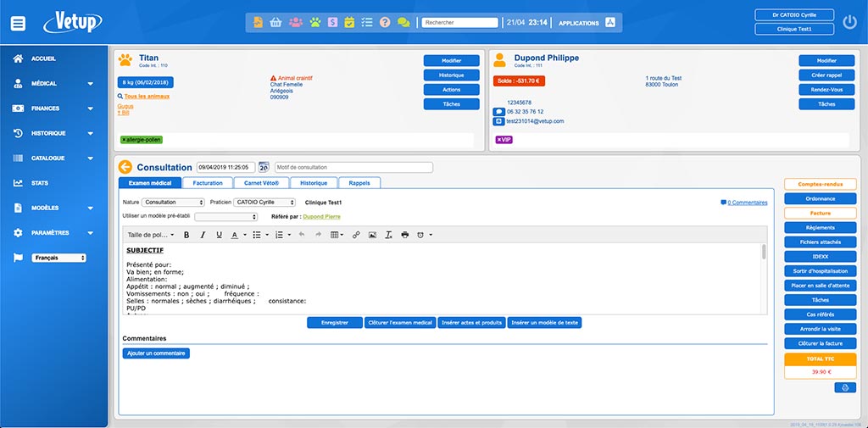This screenshot has height=428, width=868.
Task: Click the orange back arrow beside Consultation
Action: coord(126,167)
